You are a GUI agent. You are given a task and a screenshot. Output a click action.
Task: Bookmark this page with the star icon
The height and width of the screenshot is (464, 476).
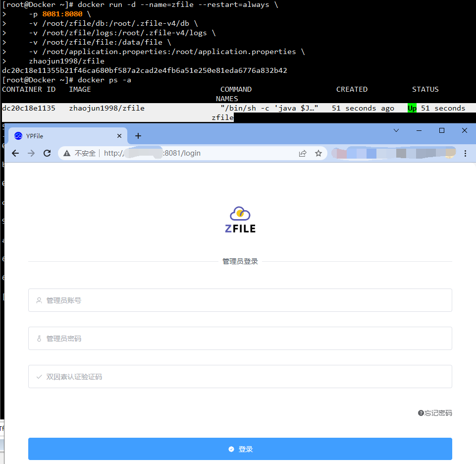point(318,153)
